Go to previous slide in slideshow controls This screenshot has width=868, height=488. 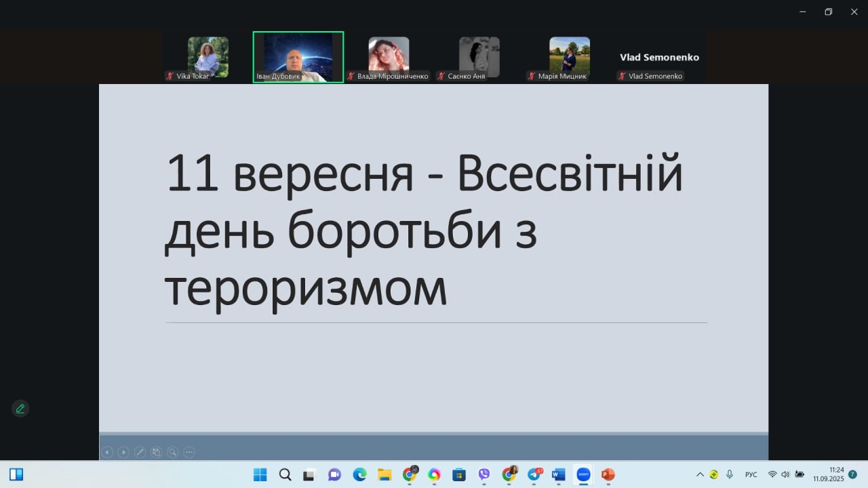click(107, 452)
